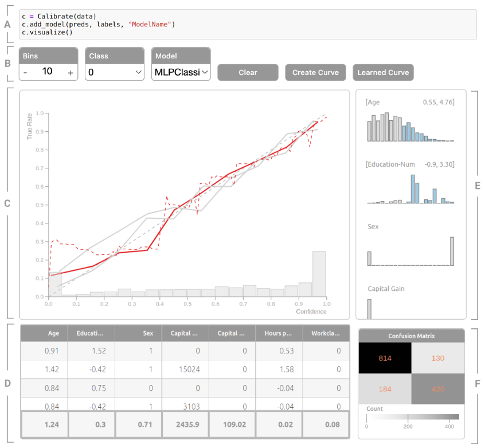
Task: Decrease bins with the minus button
Action: click(26, 72)
